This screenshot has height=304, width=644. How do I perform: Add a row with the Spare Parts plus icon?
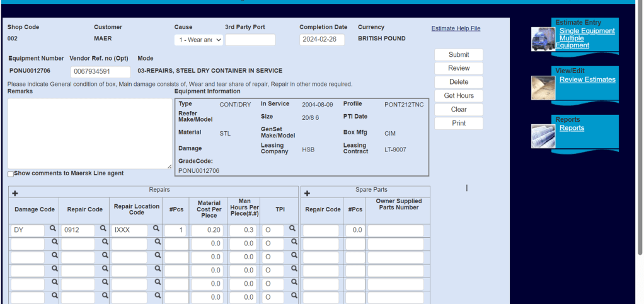click(x=307, y=193)
